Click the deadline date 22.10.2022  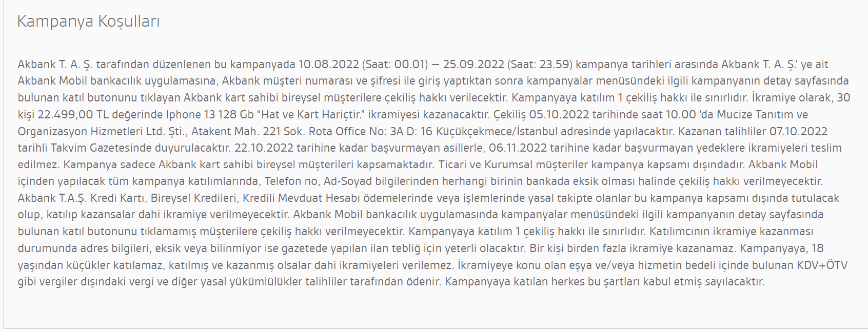click(265, 148)
